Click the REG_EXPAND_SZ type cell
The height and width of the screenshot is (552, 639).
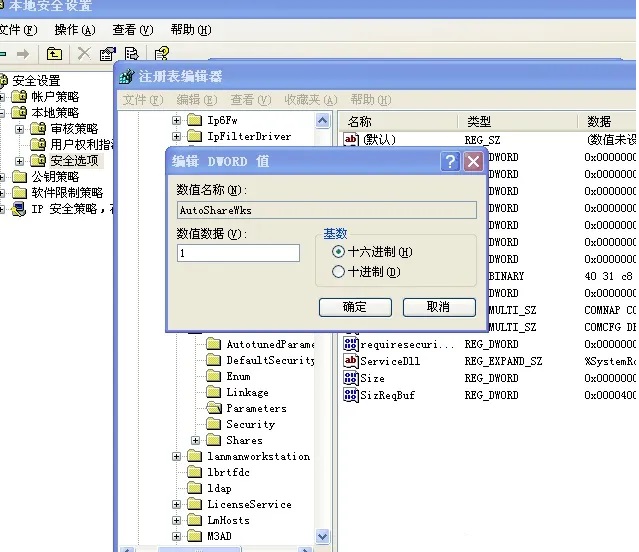point(503,361)
